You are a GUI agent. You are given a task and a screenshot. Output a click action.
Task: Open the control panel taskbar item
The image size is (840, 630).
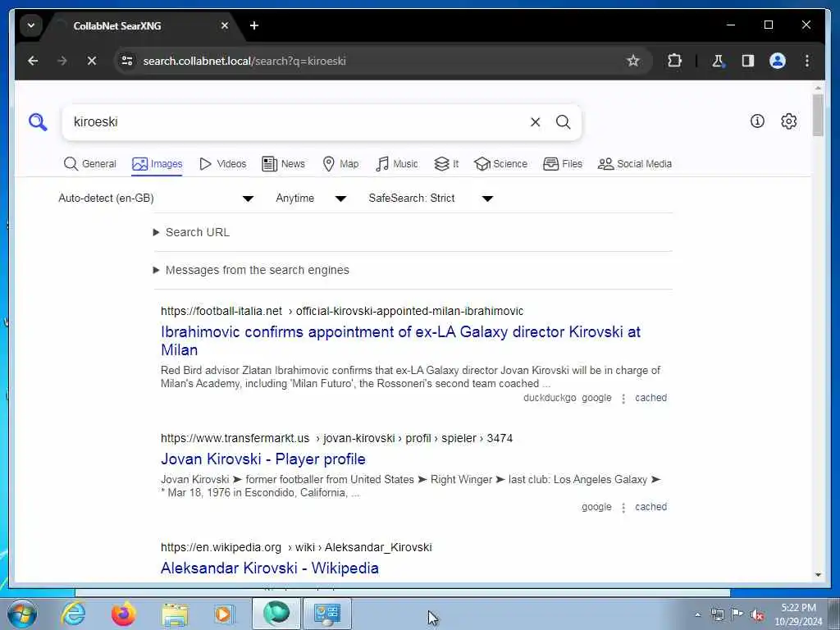tap(327, 614)
